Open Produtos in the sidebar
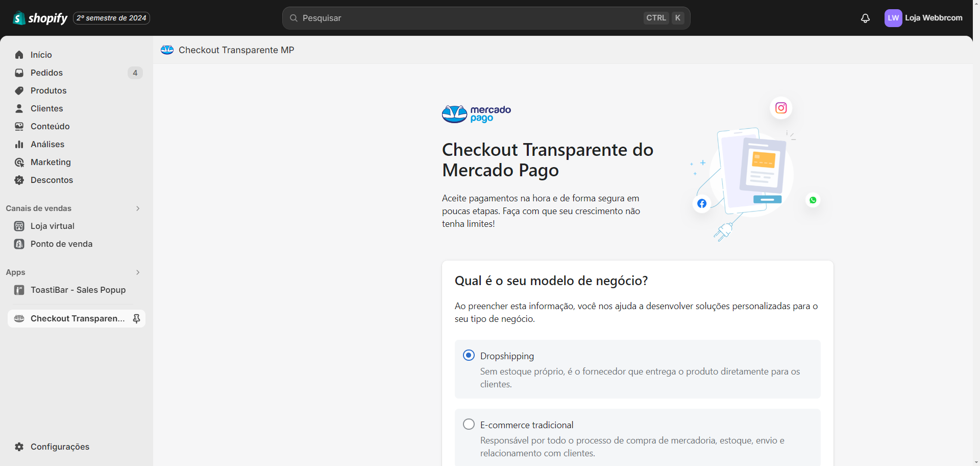Viewport: 980px width, 466px height. click(77, 90)
